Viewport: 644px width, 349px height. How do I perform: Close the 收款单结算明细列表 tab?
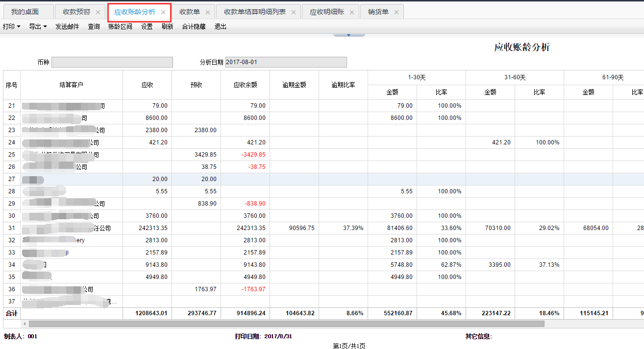click(294, 12)
